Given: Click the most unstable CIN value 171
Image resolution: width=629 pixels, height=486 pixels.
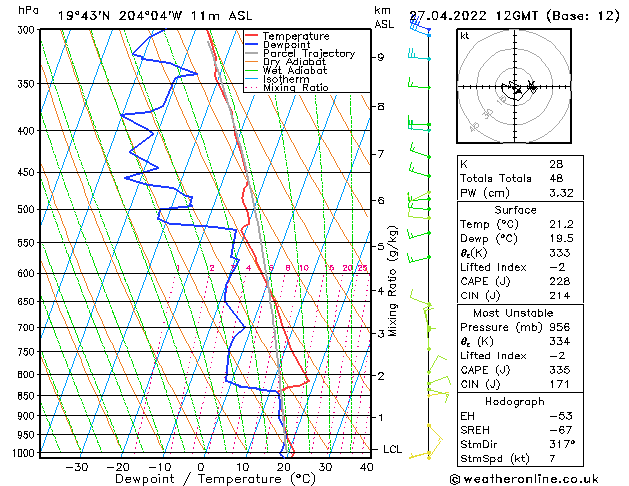Looking at the screenshot, I should click(x=560, y=385).
